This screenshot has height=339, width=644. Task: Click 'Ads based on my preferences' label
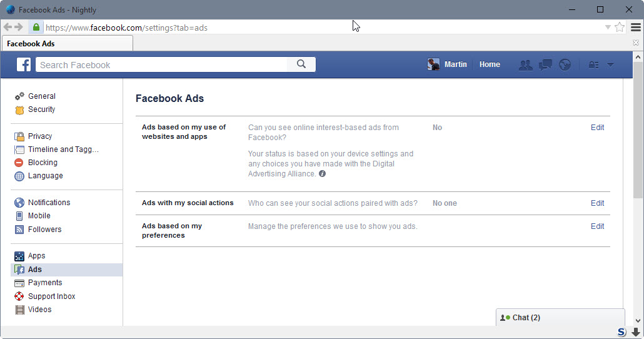[172, 231]
